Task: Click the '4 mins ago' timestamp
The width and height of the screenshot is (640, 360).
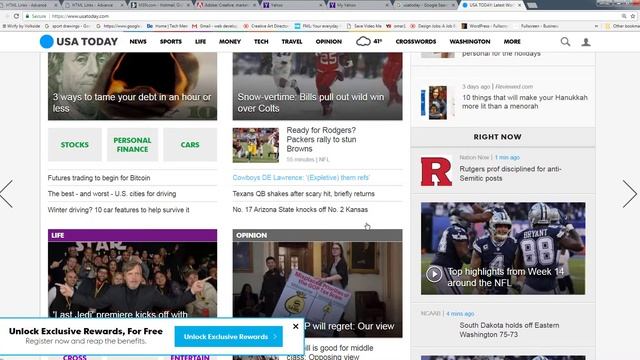Action: coord(460,313)
